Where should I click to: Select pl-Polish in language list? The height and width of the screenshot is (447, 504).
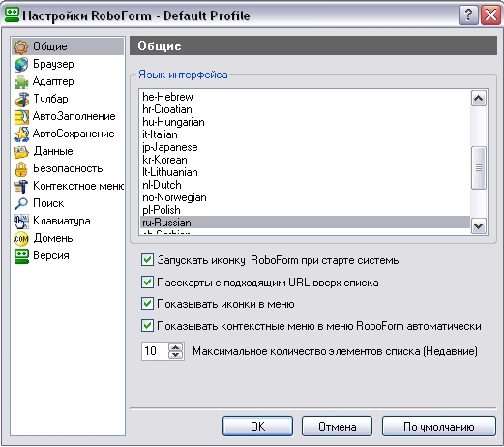click(x=305, y=210)
